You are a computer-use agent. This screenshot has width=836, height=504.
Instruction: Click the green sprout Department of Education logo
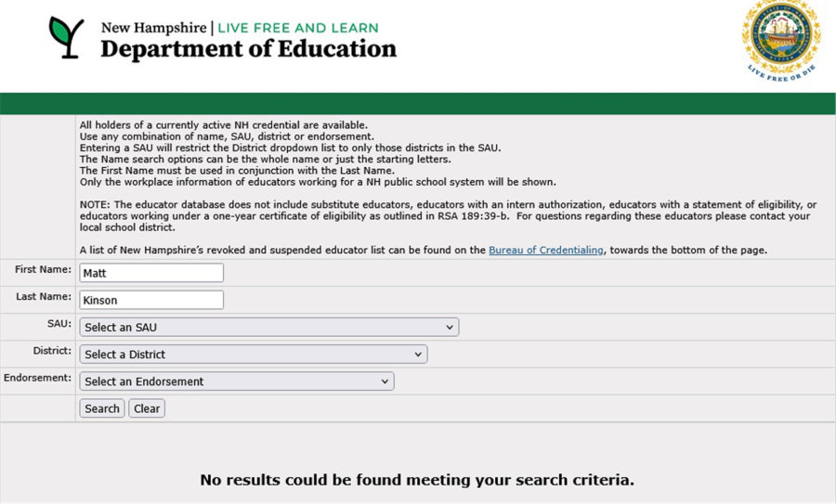click(x=66, y=37)
